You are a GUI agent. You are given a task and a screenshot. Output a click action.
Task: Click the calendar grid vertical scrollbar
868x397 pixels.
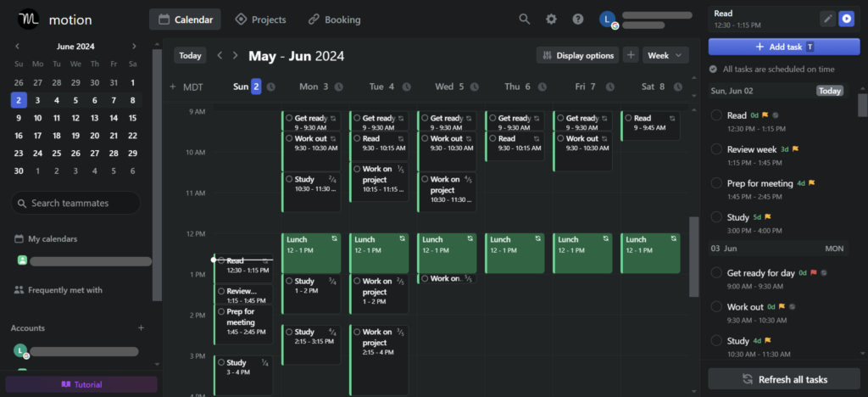point(693,256)
